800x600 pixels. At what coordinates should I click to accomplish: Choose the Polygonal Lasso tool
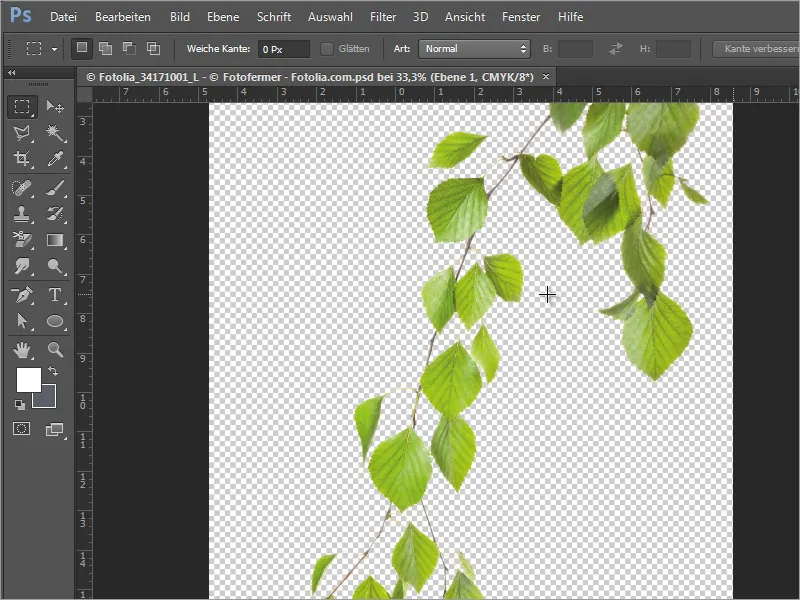(22, 133)
